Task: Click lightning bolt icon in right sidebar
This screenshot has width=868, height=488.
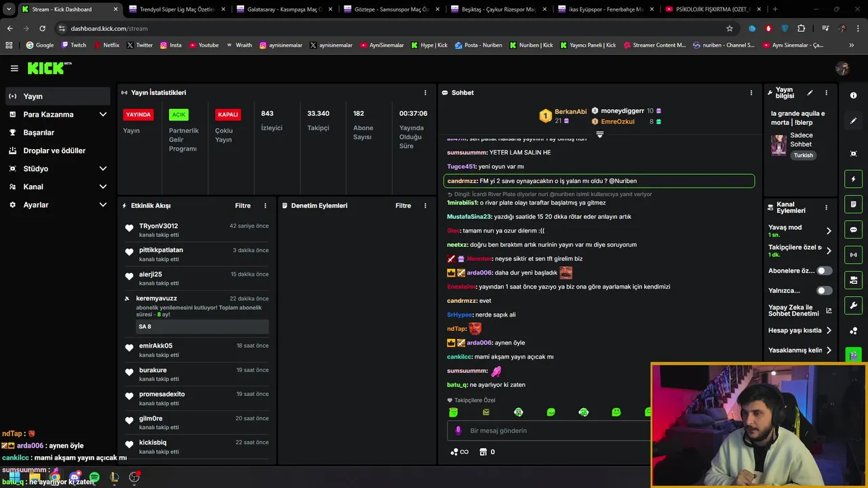Action: pyautogui.click(x=853, y=179)
